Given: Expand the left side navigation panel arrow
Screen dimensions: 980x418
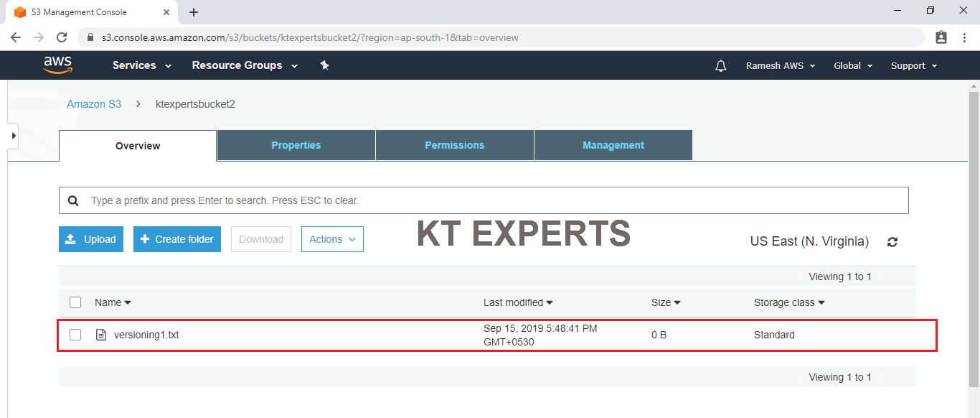Looking at the screenshot, I should (13, 136).
